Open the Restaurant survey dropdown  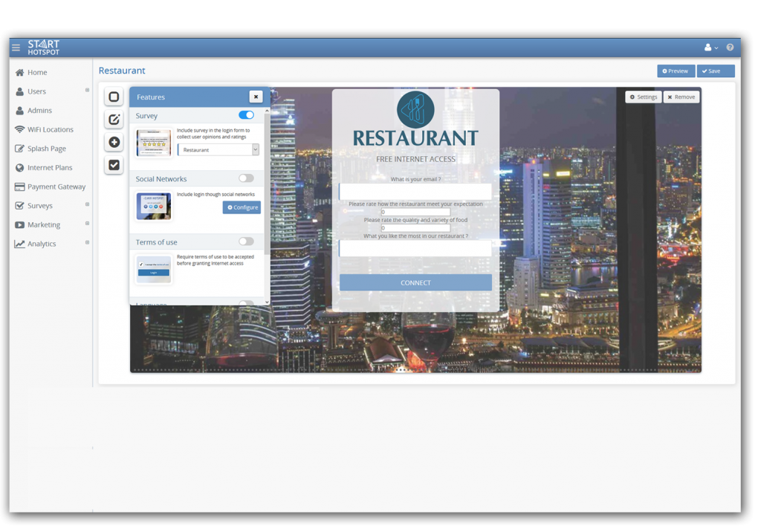click(218, 150)
